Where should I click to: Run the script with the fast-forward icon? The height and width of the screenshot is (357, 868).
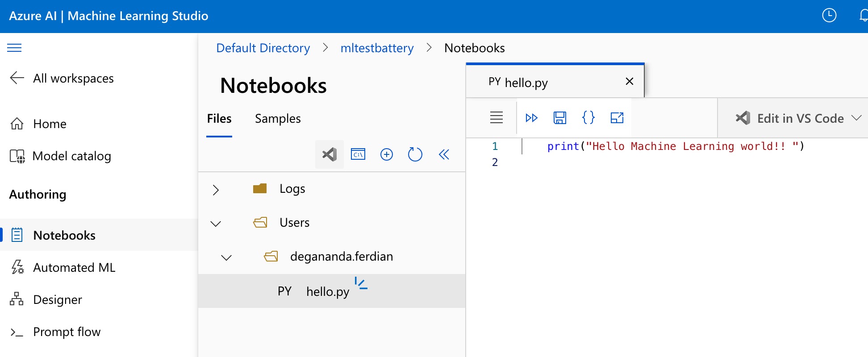point(531,118)
